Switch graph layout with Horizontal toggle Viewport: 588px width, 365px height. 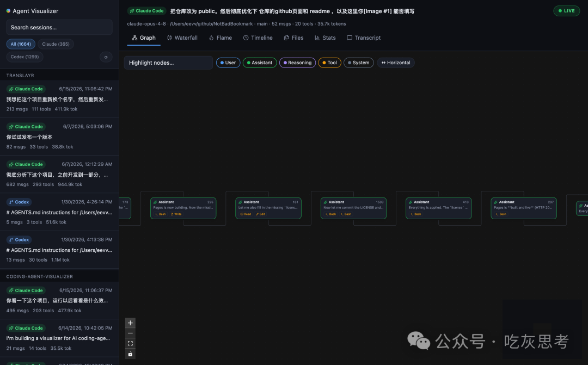pyautogui.click(x=396, y=63)
